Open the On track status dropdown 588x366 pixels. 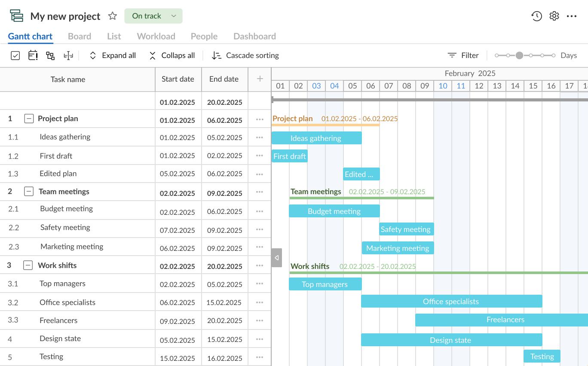pos(153,16)
